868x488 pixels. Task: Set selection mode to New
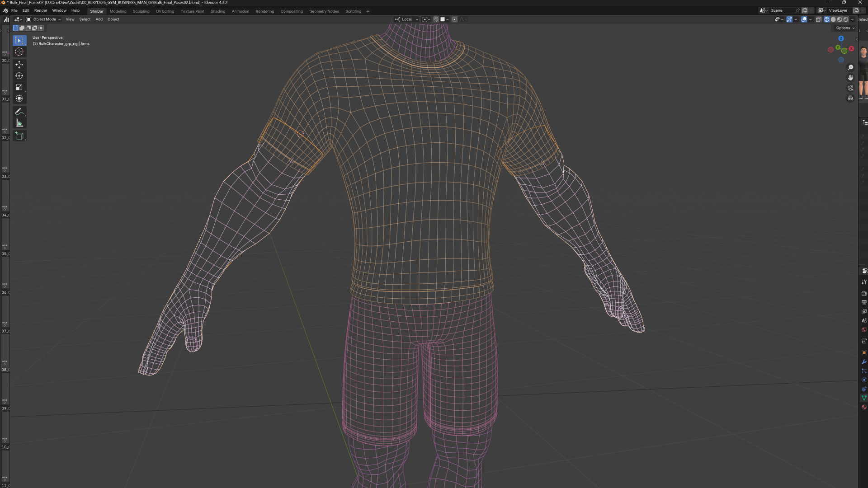[x=15, y=28]
